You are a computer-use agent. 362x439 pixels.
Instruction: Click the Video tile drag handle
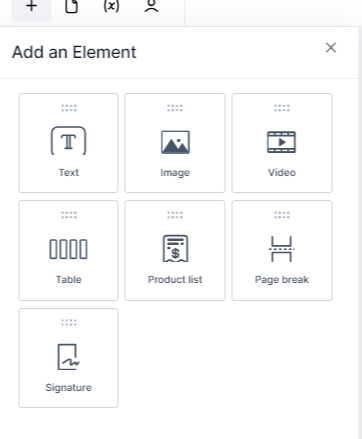pyautogui.click(x=282, y=108)
